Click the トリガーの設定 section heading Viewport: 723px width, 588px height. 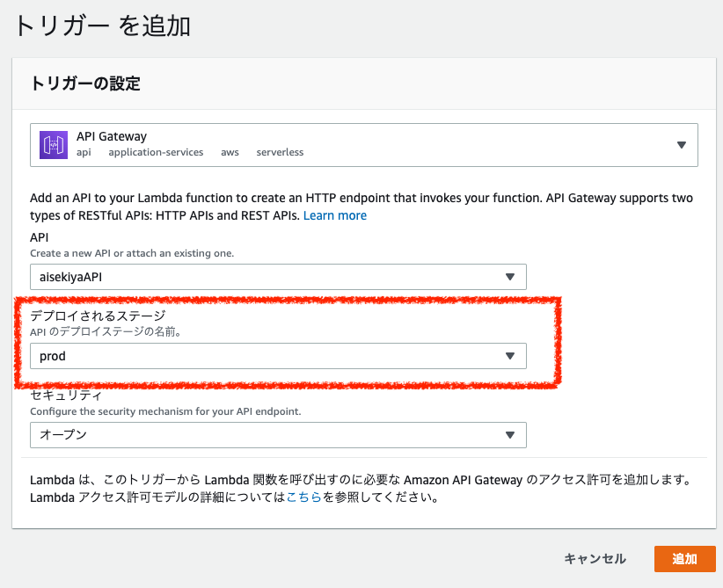pyautogui.click(x=85, y=83)
